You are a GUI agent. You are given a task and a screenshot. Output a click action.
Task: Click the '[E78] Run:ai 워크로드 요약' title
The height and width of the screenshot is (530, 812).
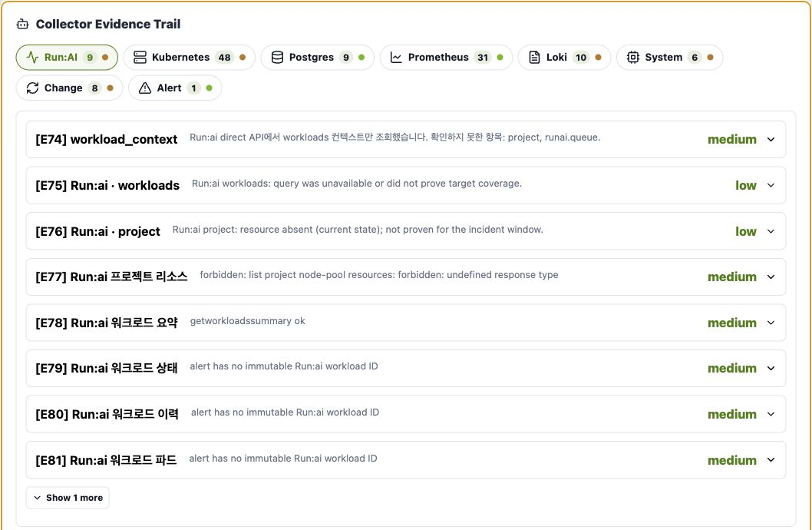[106, 323]
